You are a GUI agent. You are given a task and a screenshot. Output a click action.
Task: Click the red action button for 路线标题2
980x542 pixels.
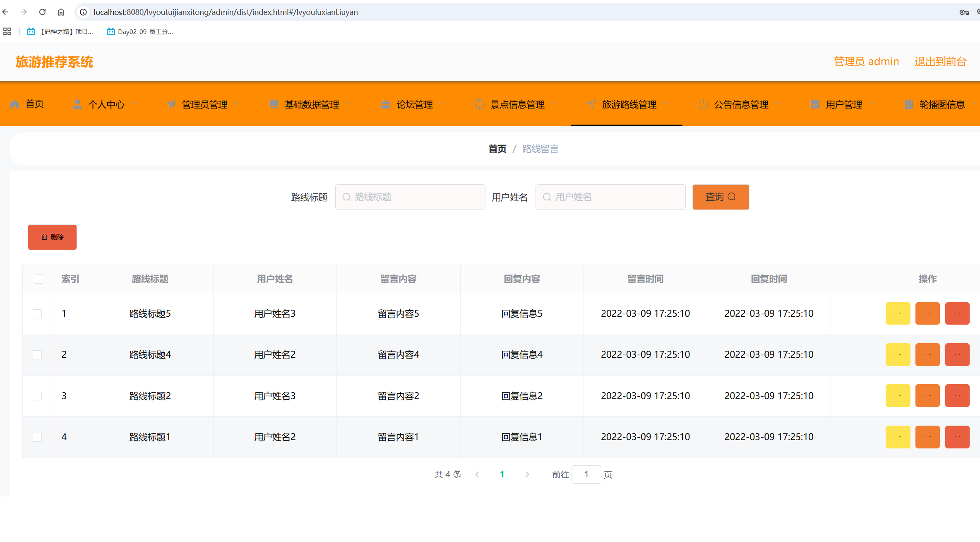coord(957,396)
